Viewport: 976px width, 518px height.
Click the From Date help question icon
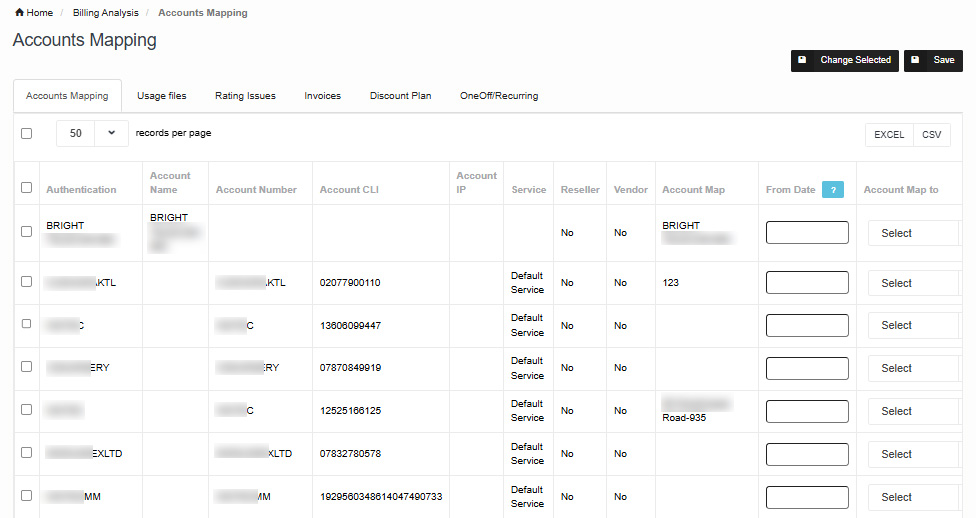[x=834, y=190]
